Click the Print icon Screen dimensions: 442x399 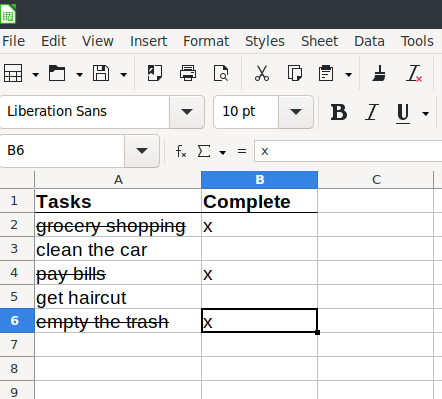coord(188,73)
